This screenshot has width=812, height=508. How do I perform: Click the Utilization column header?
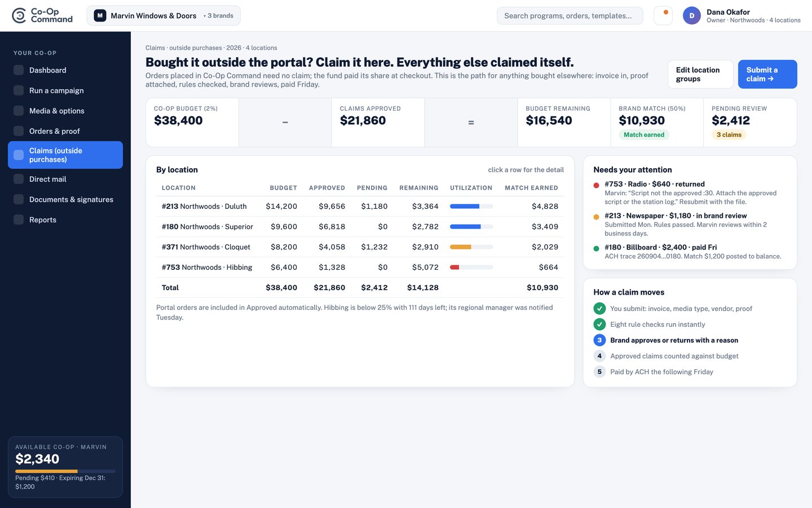tap(471, 188)
